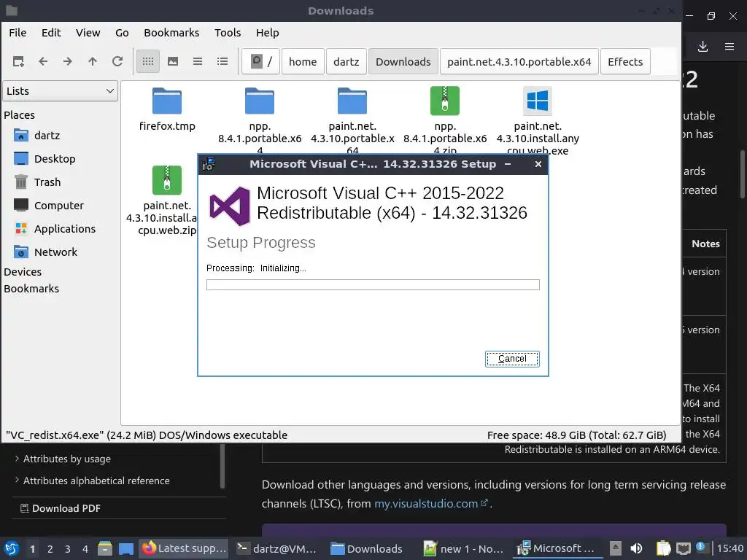
Task: Click the home path button
Action: point(303,61)
